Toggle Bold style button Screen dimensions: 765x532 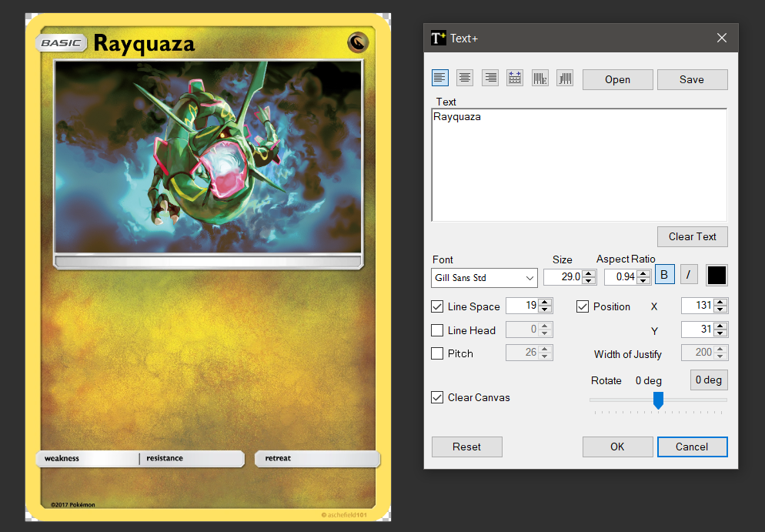(664, 275)
